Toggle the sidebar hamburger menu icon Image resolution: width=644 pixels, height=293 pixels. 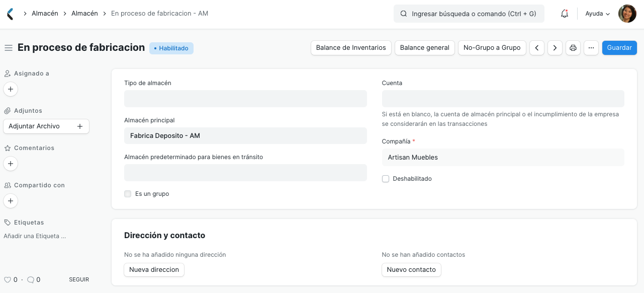pos(8,48)
